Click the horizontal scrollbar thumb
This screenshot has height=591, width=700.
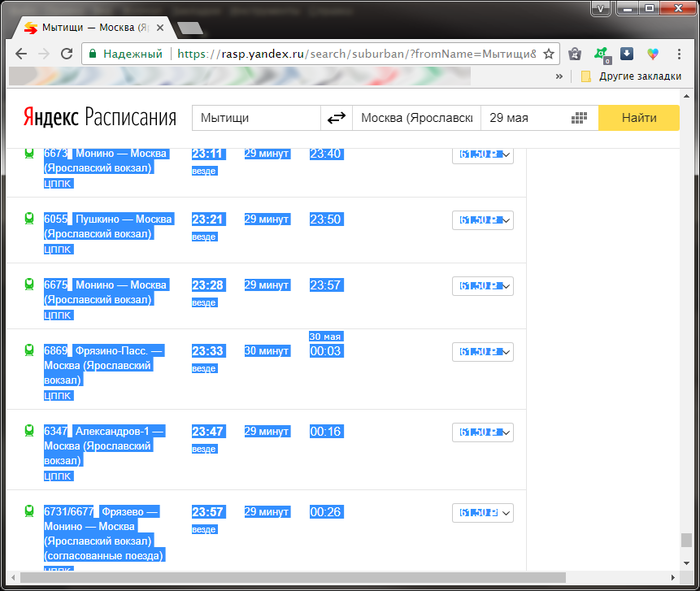click(293, 578)
